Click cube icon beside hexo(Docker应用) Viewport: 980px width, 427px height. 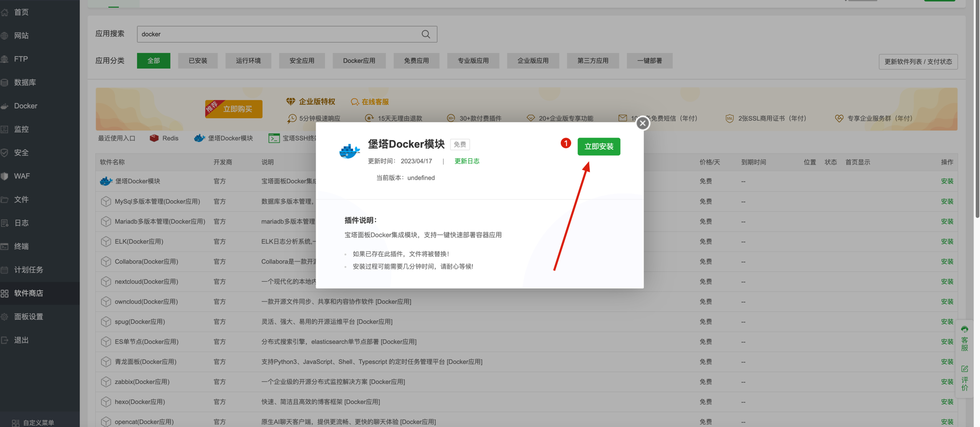(x=106, y=402)
